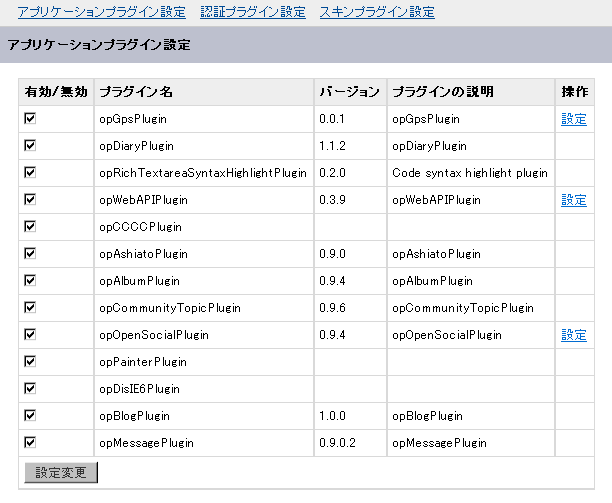The height and width of the screenshot is (503, 612).
Task: Uncheck the opGpsPlugin enable checkbox
Action: [x=30, y=118]
